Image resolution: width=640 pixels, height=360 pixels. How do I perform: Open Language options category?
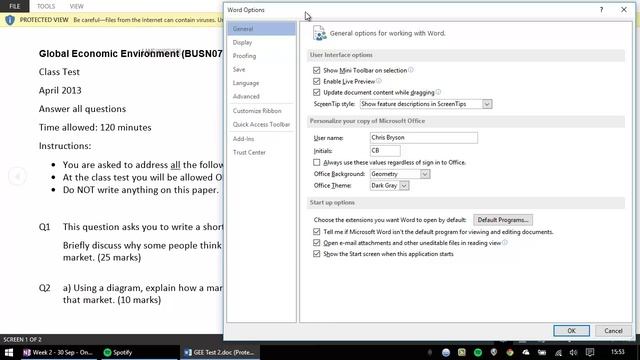pyautogui.click(x=261, y=83)
